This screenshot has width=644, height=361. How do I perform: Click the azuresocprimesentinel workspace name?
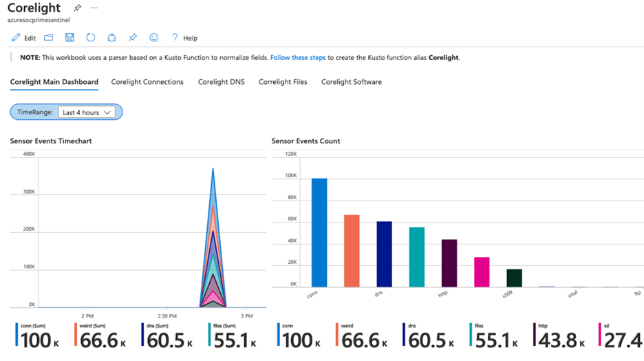coord(39,20)
